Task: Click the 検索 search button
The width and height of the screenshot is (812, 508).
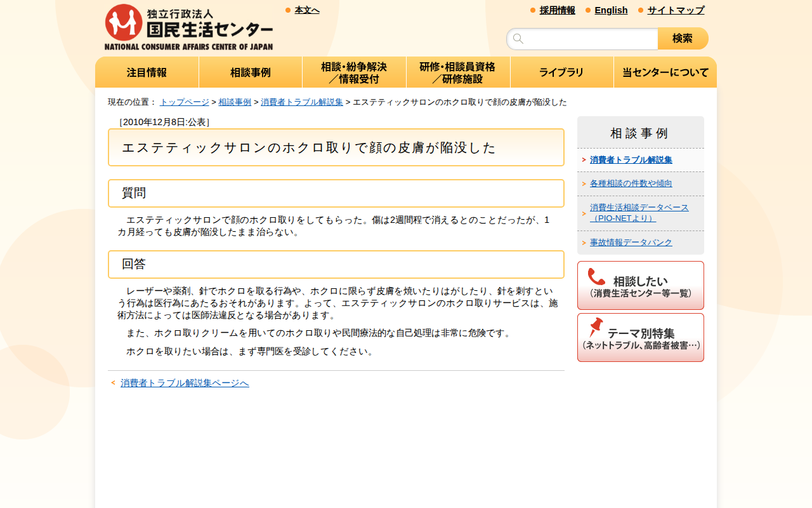Action: coord(683,39)
